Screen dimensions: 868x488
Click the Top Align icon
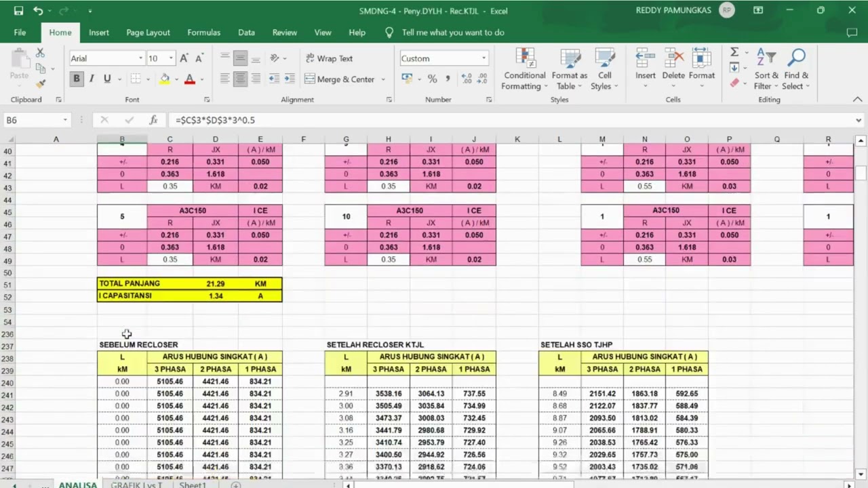pyautogui.click(x=224, y=58)
